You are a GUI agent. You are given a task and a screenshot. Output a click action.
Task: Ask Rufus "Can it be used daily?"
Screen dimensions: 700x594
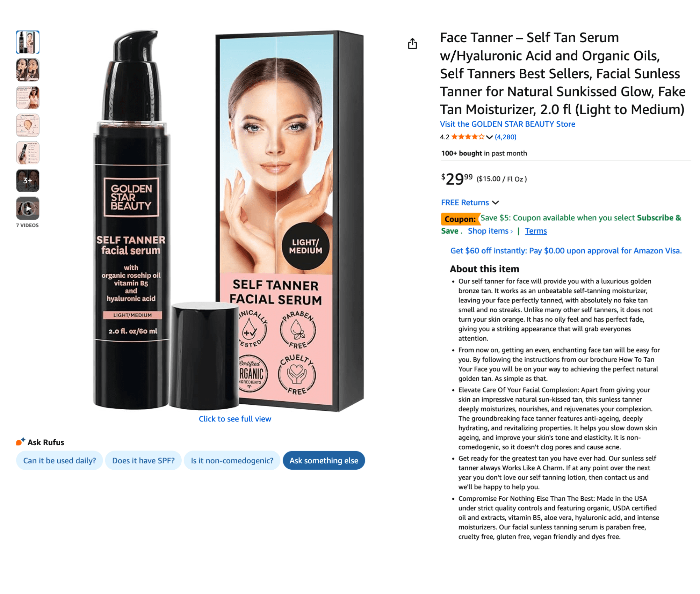(x=59, y=460)
